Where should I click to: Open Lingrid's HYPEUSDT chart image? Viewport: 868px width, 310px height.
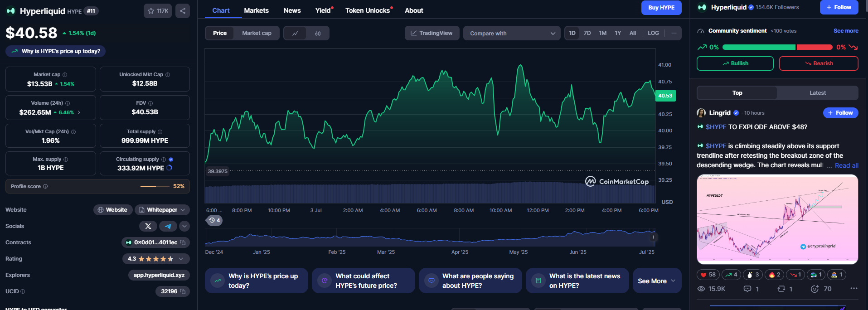(777, 219)
